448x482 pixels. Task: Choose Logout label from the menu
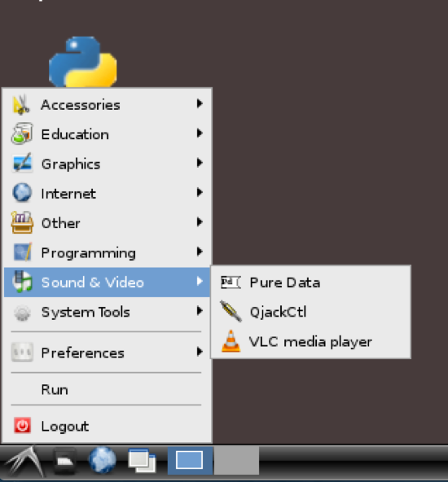point(65,427)
